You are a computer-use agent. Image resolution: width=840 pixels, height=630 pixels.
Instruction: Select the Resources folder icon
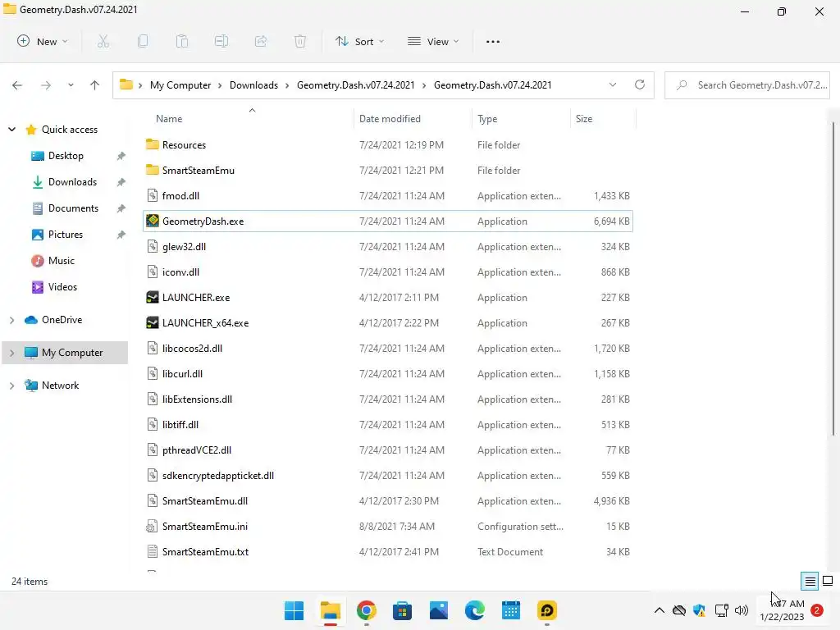pos(153,144)
